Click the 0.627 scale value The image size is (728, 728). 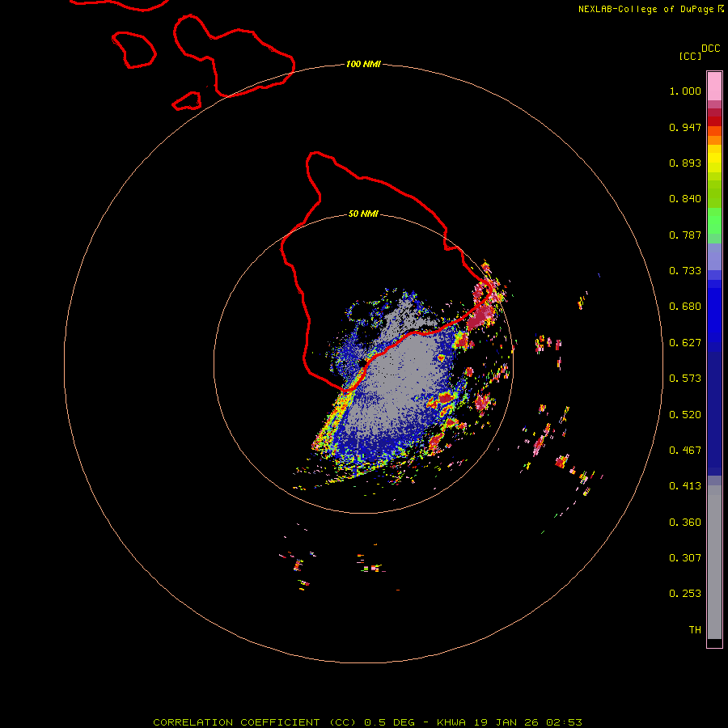[x=685, y=343]
